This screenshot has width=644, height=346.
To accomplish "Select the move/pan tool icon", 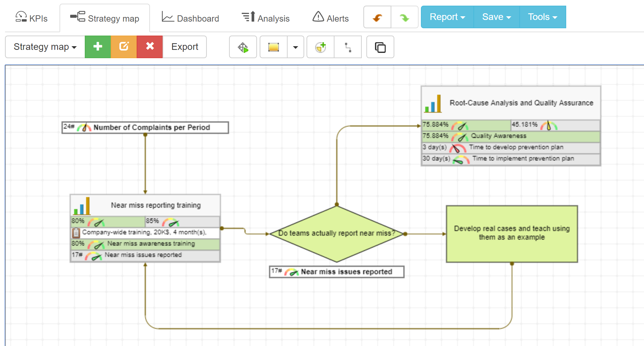I will [243, 47].
